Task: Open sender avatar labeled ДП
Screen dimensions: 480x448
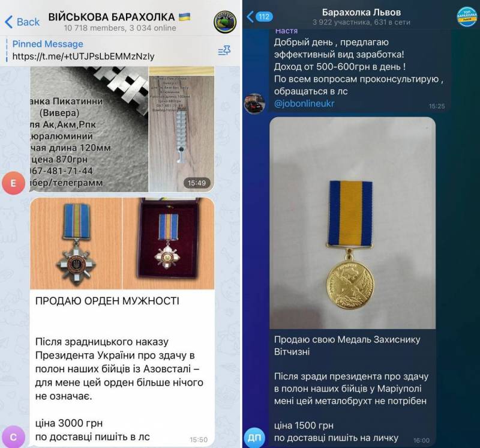Action: (254, 438)
